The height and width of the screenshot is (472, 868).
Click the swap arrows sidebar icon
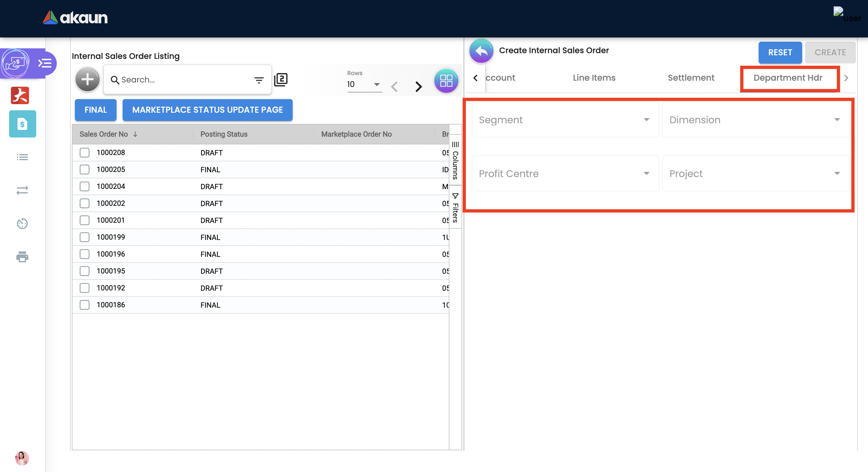(22, 190)
